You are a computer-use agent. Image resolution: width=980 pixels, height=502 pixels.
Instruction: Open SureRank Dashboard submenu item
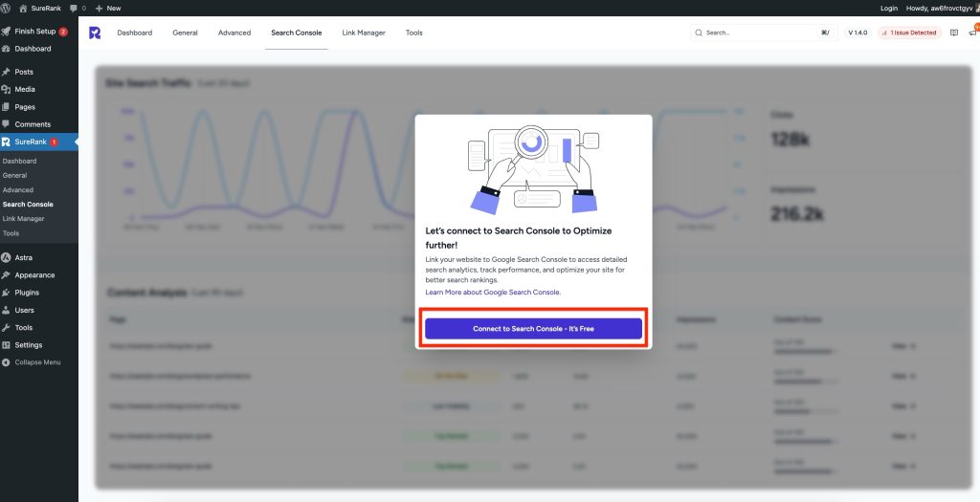(x=19, y=161)
